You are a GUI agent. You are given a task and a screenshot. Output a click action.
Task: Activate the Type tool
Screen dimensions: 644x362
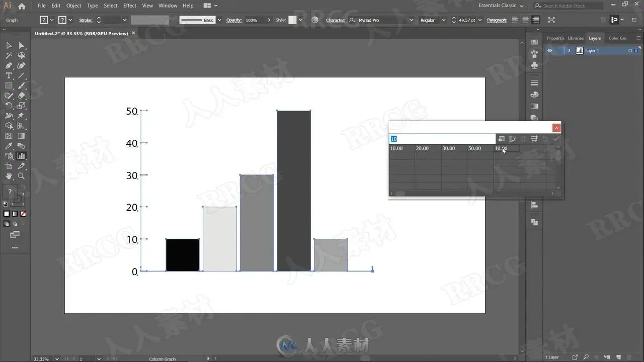pyautogui.click(x=9, y=75)
